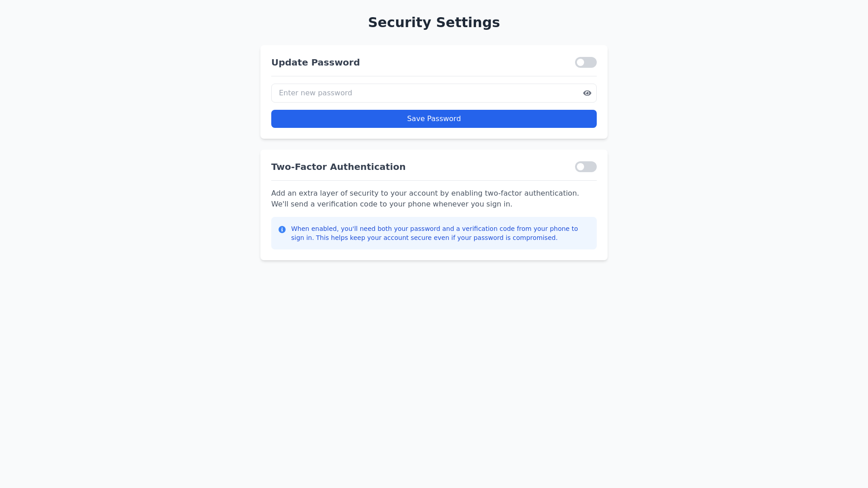The height and width of the screenshot is (488, 868).
Task: Click the phrase "two-factor authentication" in the description
Action: [x=531, y=193]
